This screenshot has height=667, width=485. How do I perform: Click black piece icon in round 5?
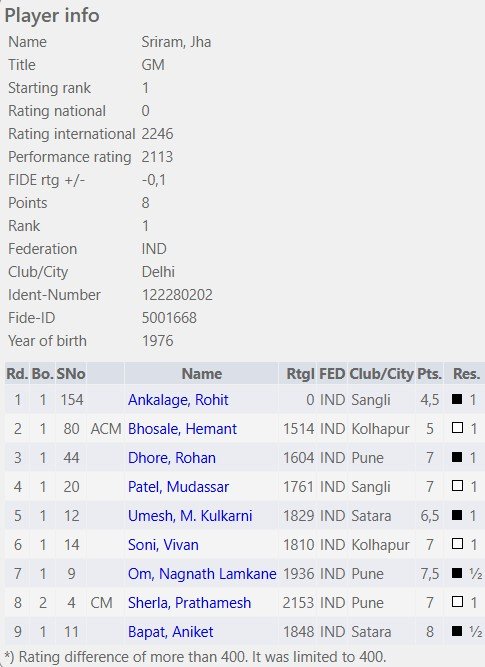(457, 515)
